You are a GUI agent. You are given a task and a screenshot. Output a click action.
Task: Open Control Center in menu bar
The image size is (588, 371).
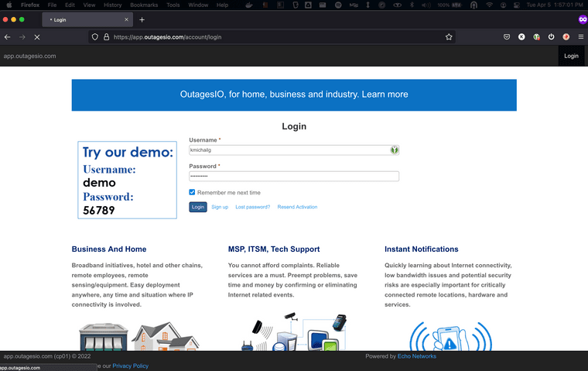click(x=517, y=5)
